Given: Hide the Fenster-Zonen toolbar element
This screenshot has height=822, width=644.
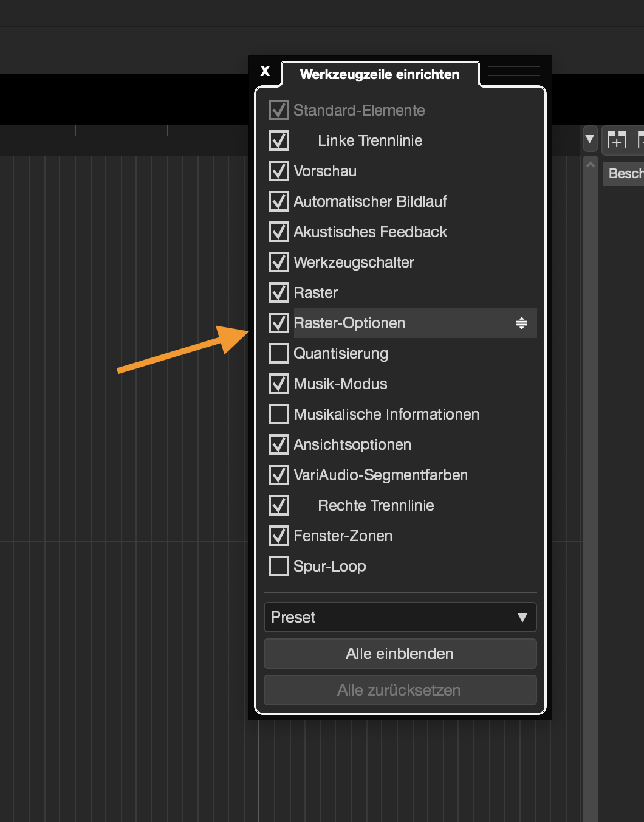Looking at the screenshot, I should coord(279,536).
